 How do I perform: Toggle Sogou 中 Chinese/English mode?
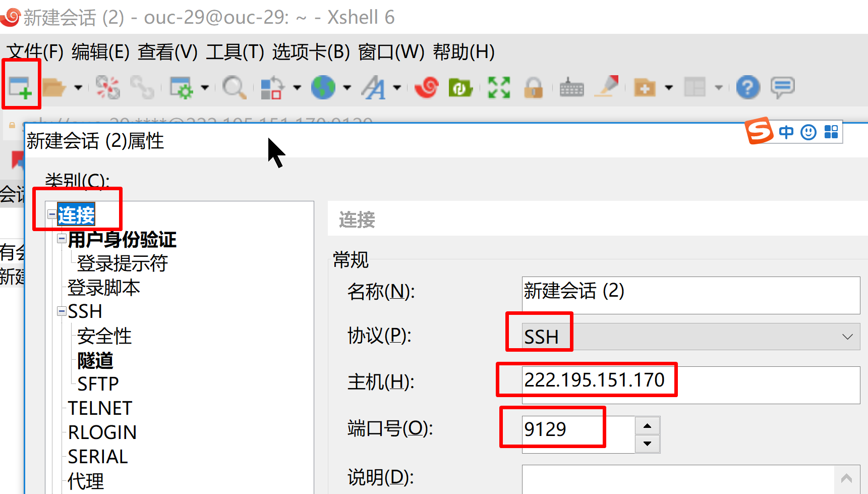(786, 132)
